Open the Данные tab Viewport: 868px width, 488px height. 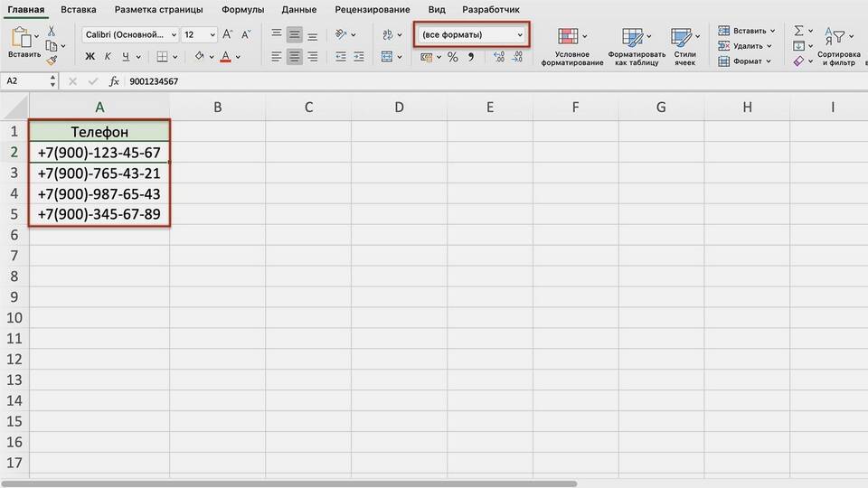299,9
